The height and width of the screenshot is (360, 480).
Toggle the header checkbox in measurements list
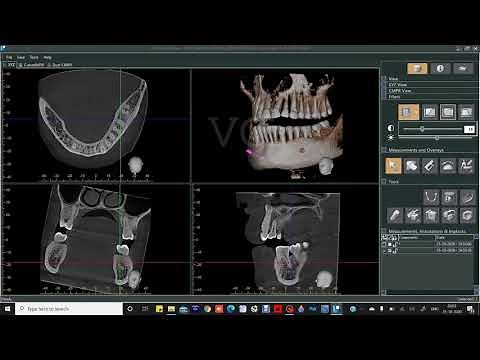tap(384, 238)
